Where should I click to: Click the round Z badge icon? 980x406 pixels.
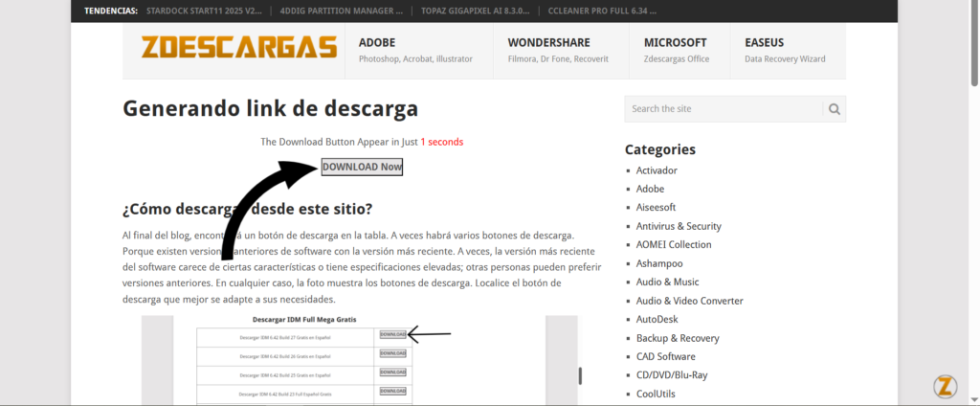click(x=946, y=387)
